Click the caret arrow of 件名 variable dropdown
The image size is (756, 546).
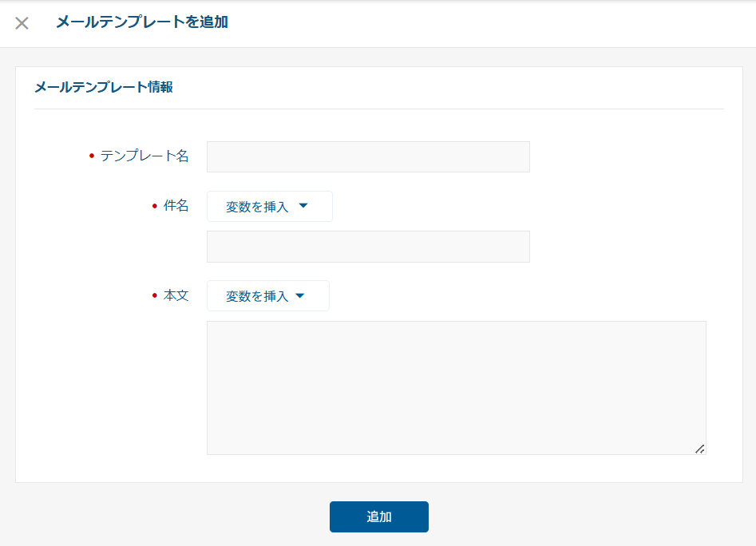click(303, 206)
